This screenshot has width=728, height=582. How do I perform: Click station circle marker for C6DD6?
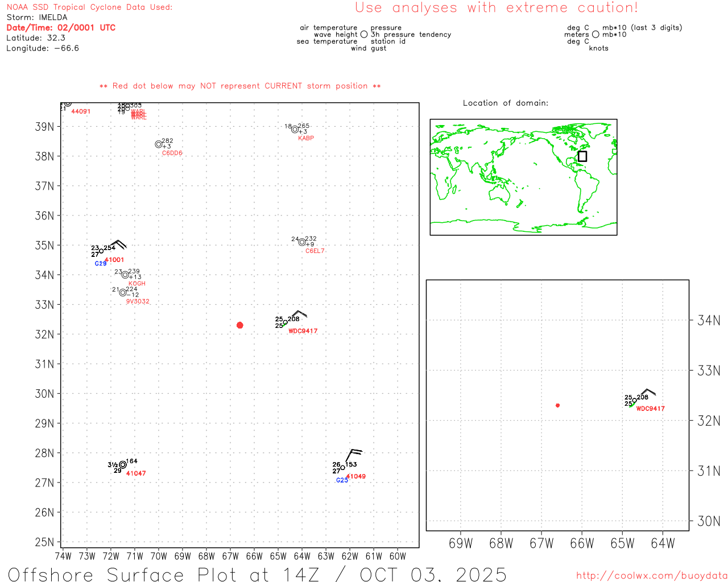pos(159,144)
